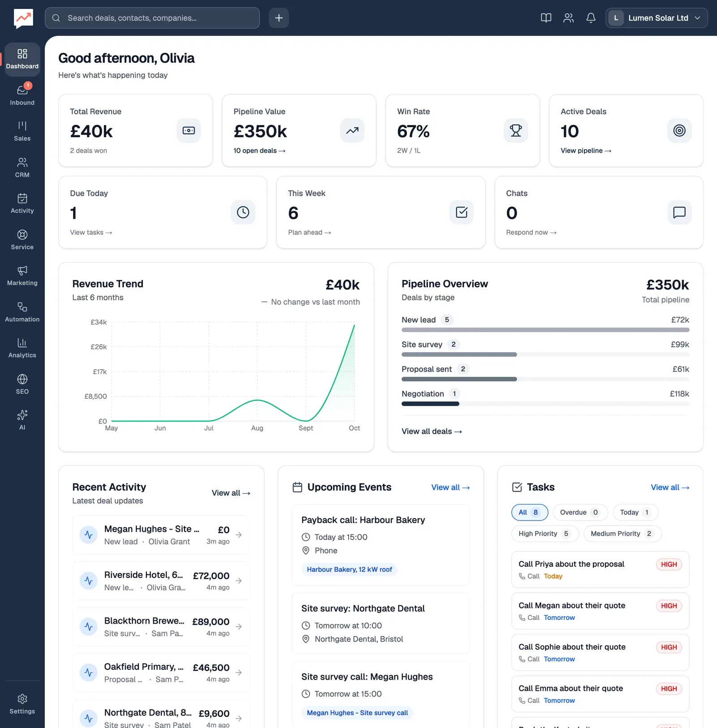Screen dimensions: 717x728
Task: Open task Call Megan about their quote
Action: pyautogui.click(x=600, y=611)
